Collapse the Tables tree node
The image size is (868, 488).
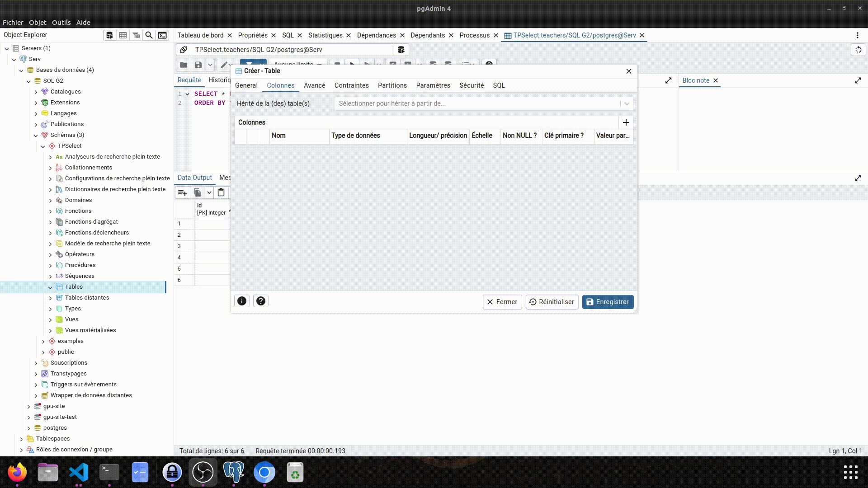coord(50,287)
